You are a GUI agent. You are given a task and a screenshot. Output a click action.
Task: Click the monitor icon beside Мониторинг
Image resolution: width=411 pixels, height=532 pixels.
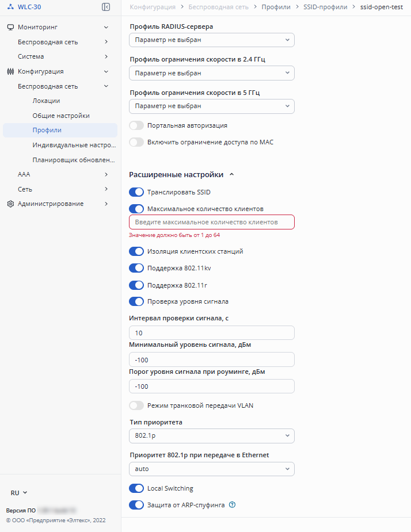[x=10, y=27]
